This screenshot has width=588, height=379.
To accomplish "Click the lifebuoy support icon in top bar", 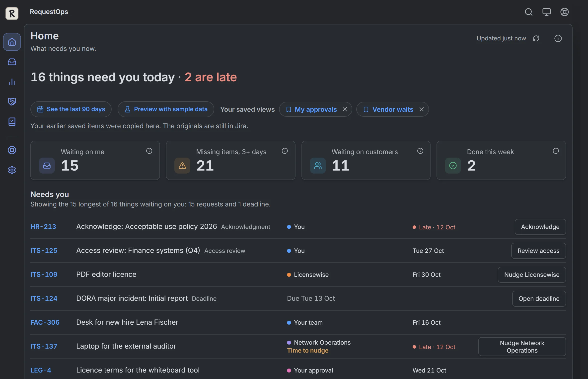I will click(x=564, y=12).
